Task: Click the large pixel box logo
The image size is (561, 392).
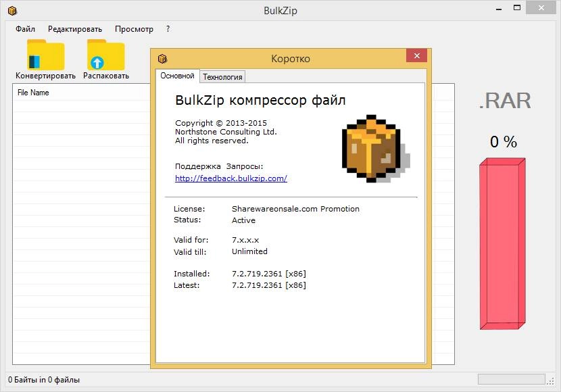Action: point(376,149)
